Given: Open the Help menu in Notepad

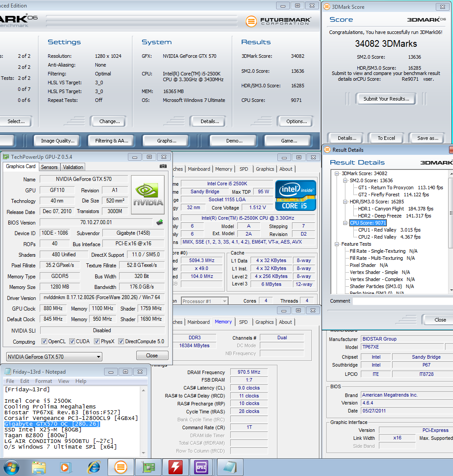Looking at the screenshot, I should click(x=81, y=381).
